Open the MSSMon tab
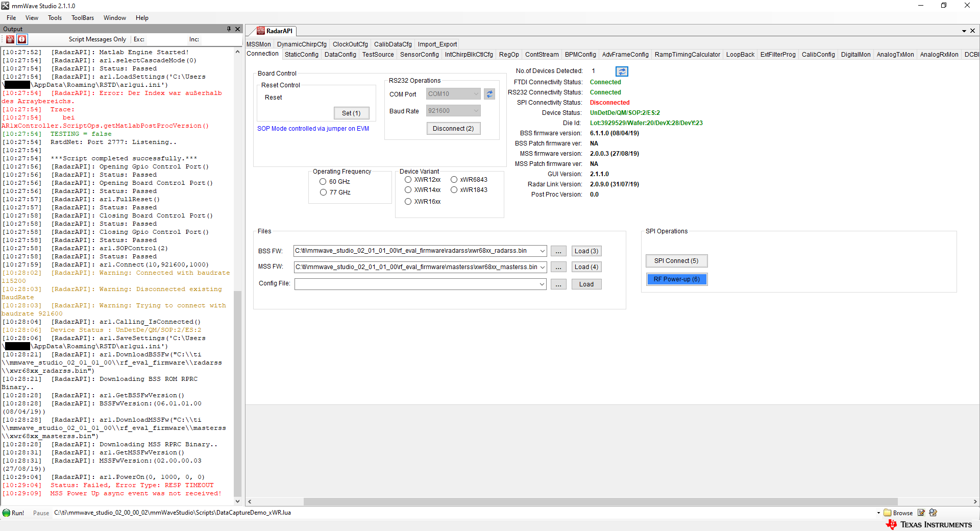Screen dimensions: 980x531 pos(259,44)
